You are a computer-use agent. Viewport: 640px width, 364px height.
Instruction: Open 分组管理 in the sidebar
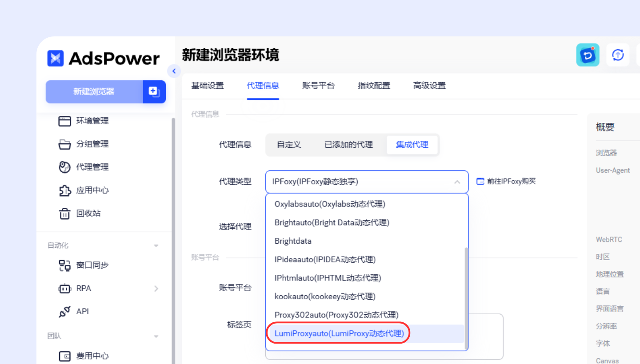(92, 144)
